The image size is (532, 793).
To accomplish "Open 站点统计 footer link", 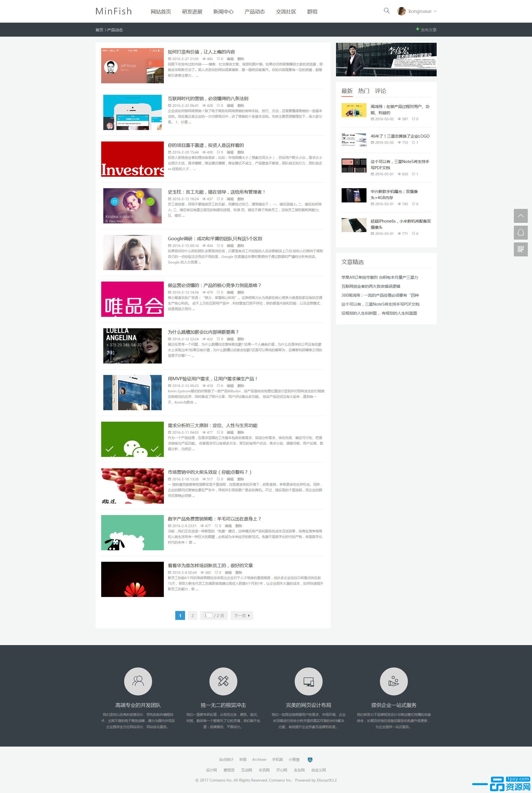I will pos(226,759).
